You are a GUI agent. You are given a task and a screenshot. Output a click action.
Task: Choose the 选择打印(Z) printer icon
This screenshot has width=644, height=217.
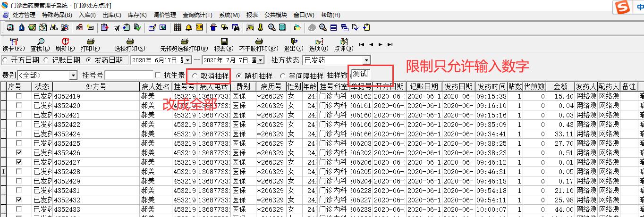(x=130, y=42)
